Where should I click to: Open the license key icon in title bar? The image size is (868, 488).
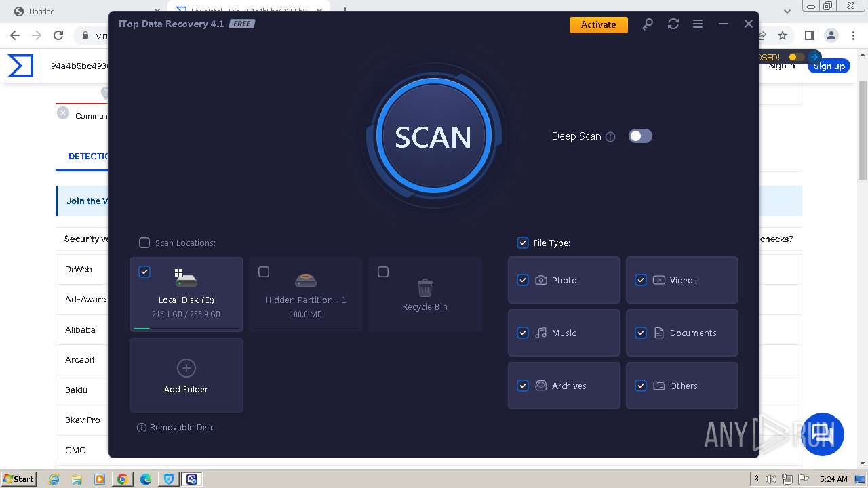pos(648,24)
